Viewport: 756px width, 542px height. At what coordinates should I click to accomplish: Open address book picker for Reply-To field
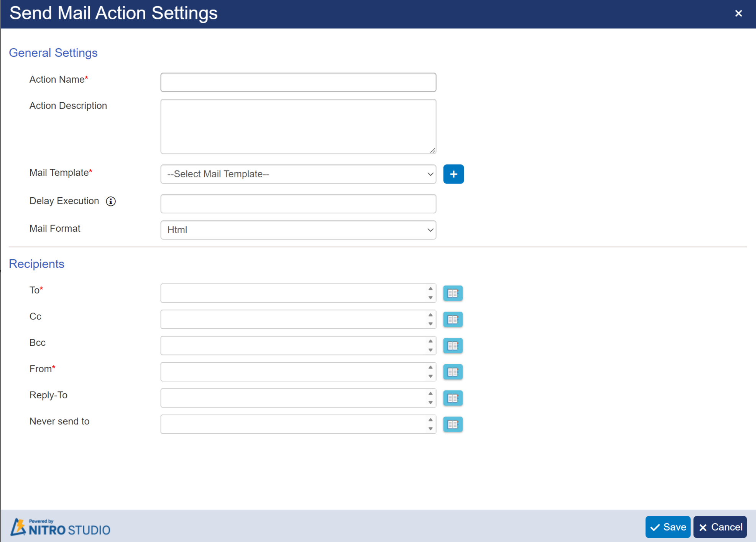coord(453,398)
